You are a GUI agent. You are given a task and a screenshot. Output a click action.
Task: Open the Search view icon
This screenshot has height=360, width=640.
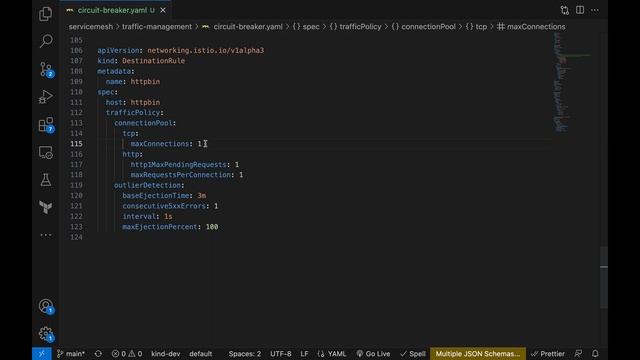coord(46,41)
